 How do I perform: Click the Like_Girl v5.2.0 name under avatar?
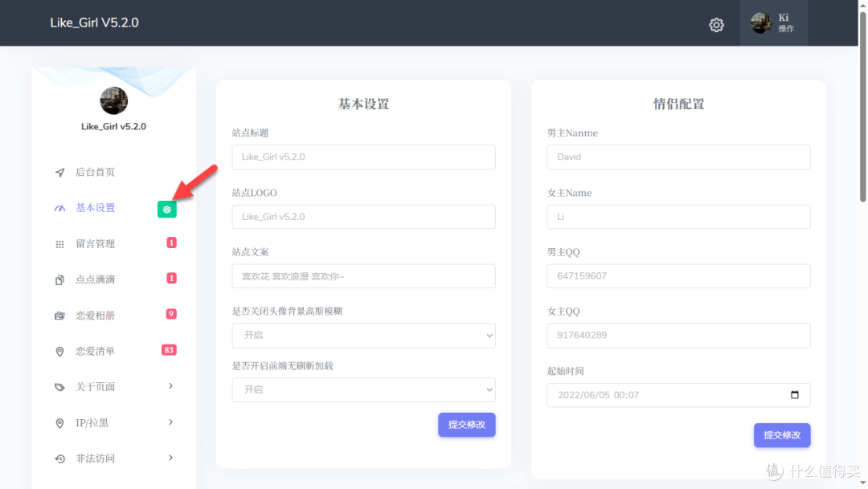tap(113, 127)
